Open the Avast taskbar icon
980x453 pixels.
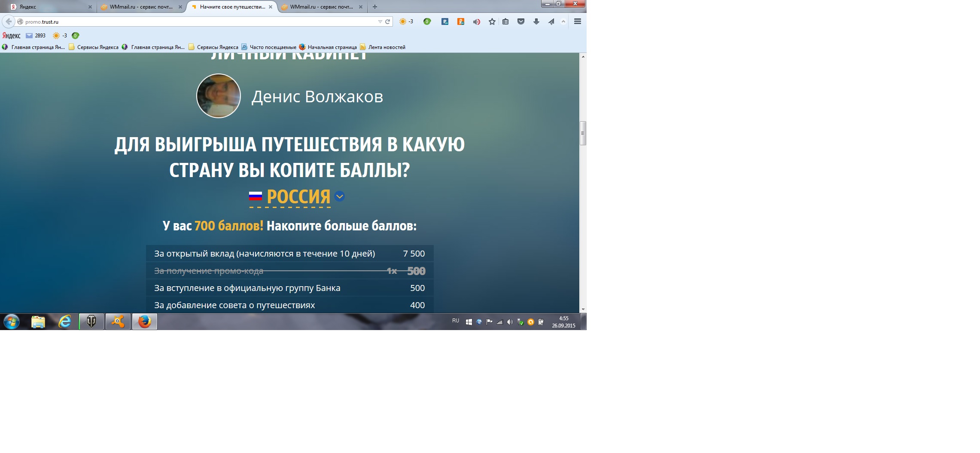(118, 321)
